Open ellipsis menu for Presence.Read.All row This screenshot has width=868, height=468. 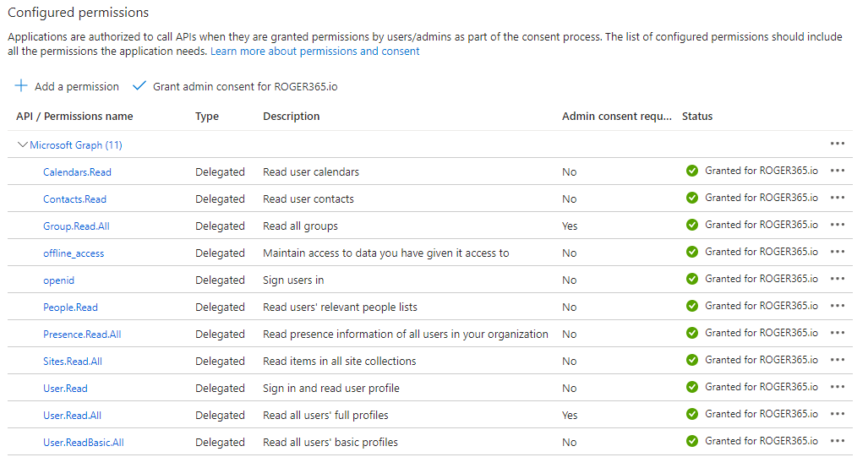(838, 333)
